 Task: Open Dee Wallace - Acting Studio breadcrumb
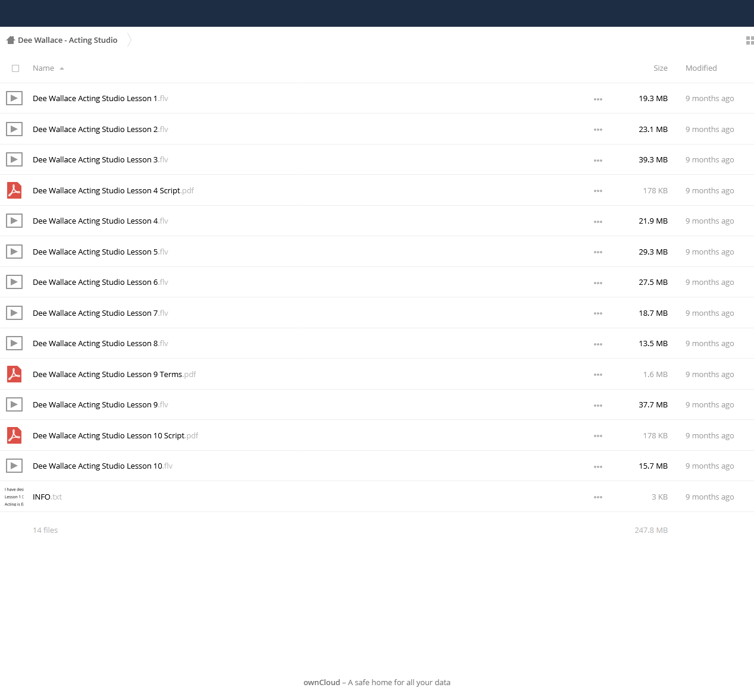pos(68,40)
